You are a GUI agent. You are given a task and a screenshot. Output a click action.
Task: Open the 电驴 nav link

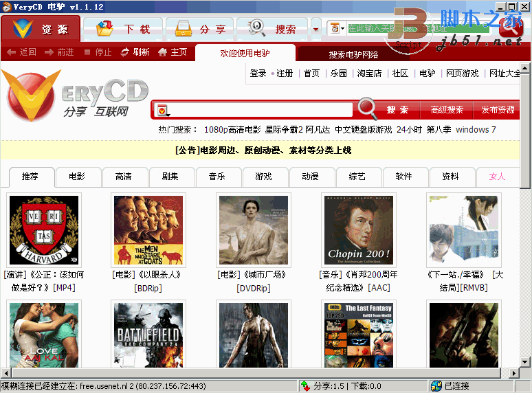427,74
